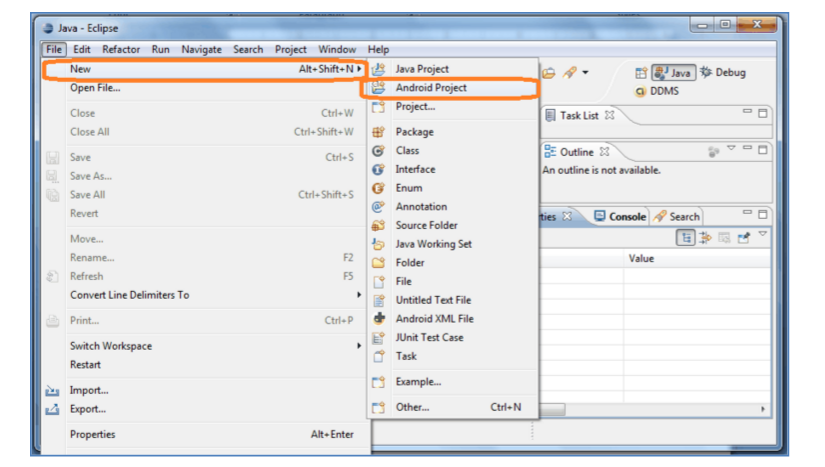Image resolution: width=825 pixels, height=467 pixels.
Task: Click the Project... wizard icon
Action: (378, 107)
